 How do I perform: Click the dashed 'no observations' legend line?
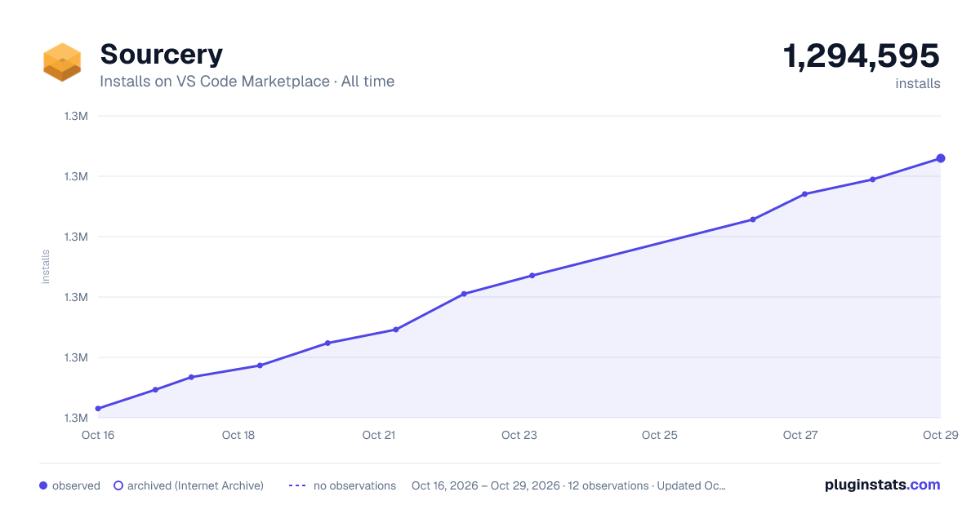(297, 485)
